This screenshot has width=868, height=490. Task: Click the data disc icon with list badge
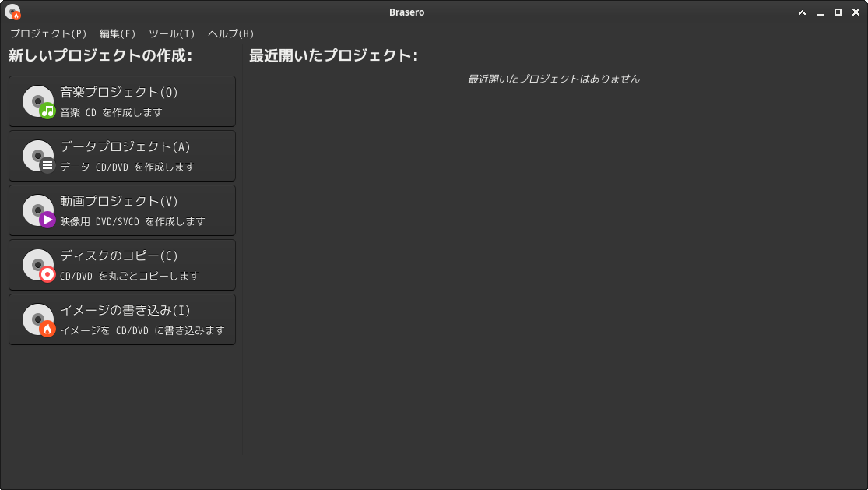pyautogui.click(x=39, y=156)
